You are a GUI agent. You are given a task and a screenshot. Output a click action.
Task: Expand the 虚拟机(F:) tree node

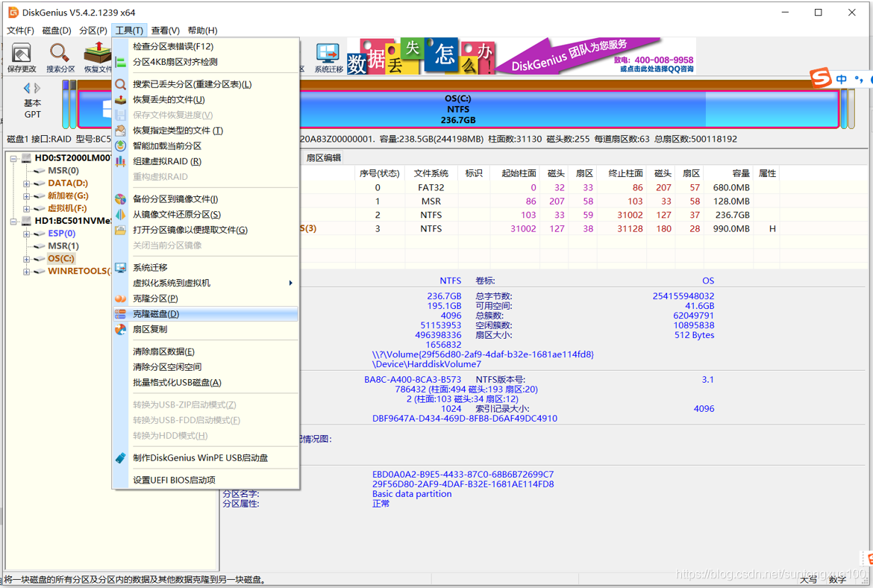(x=26, y=209)
